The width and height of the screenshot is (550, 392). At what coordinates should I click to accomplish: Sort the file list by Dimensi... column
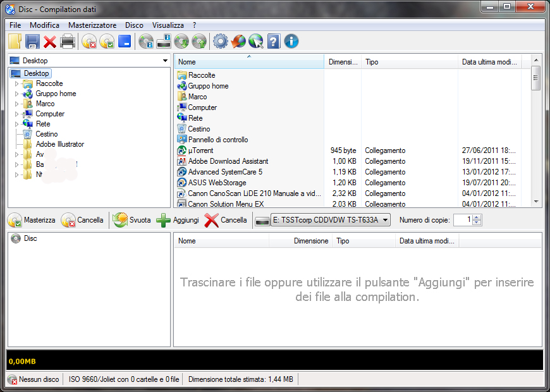tap(343, 62)
